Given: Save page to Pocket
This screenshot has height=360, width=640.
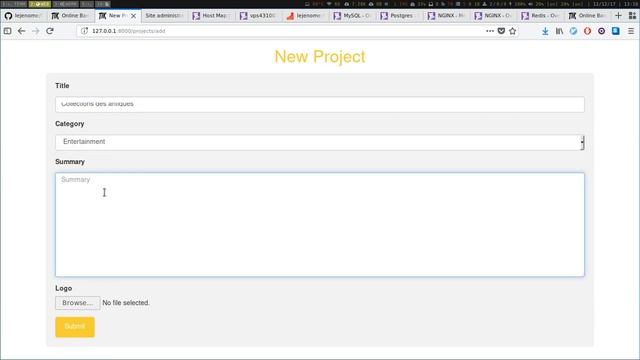Looking at the screenshot, I should click(x=501, y=31).
